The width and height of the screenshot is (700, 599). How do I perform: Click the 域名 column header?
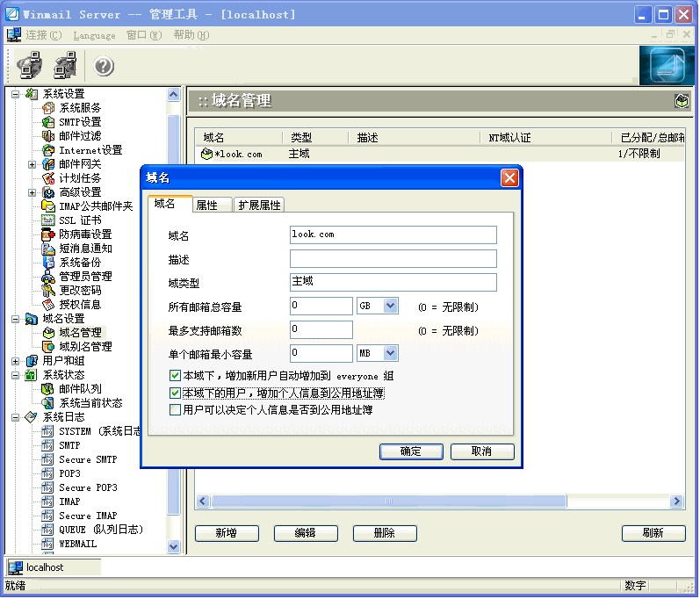[239, 138]
